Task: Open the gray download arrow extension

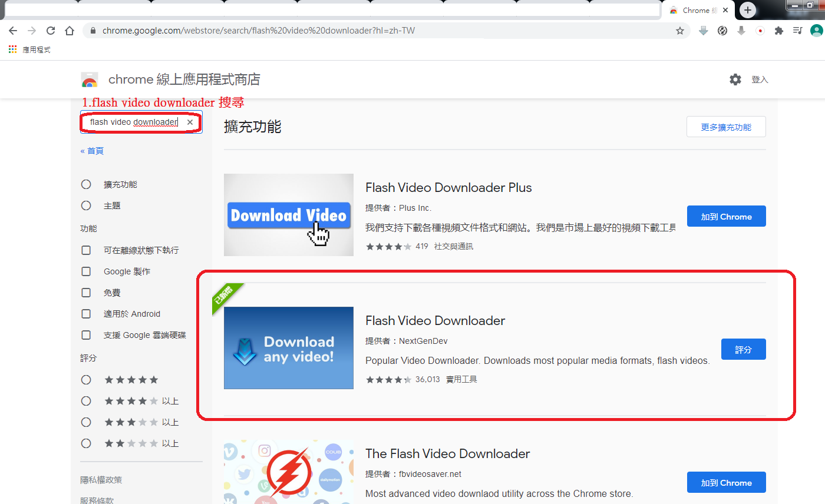Action: point(741,31)
